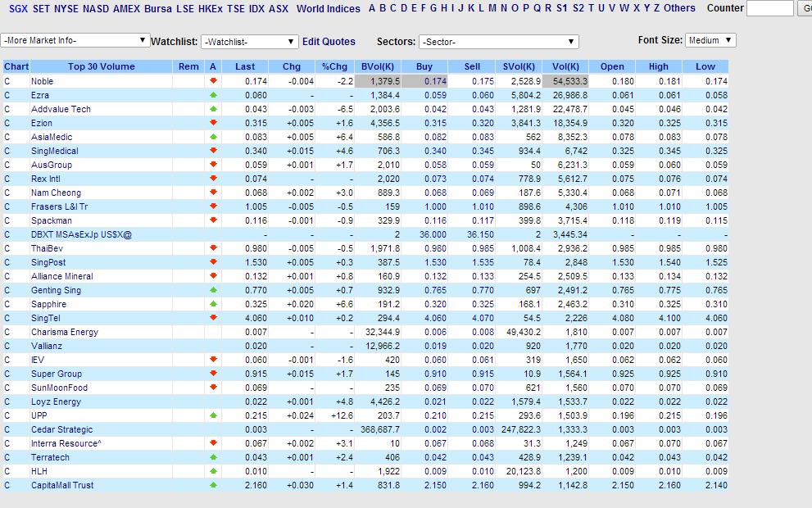
Task: Click green up arrow in Sapphire row
Action: click(213, 304)
